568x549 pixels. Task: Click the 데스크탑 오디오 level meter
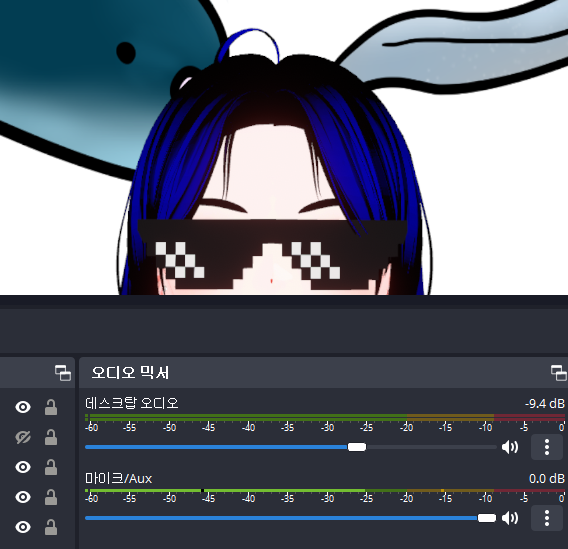pos(325,418)
